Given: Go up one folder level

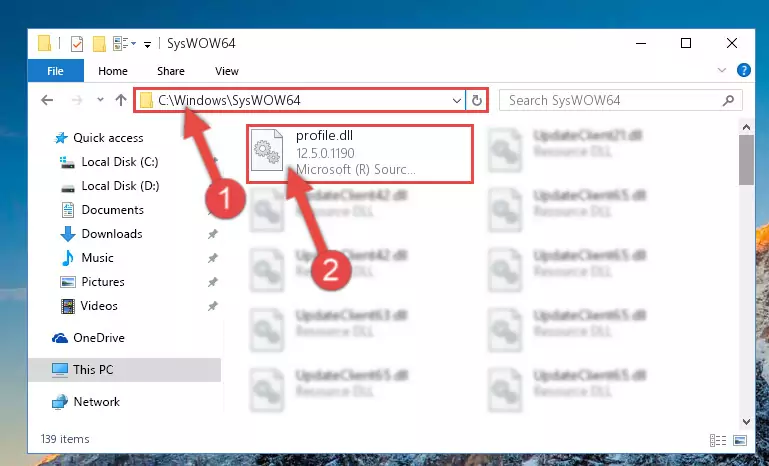Looking at the screenshot, I should (121, 100).
